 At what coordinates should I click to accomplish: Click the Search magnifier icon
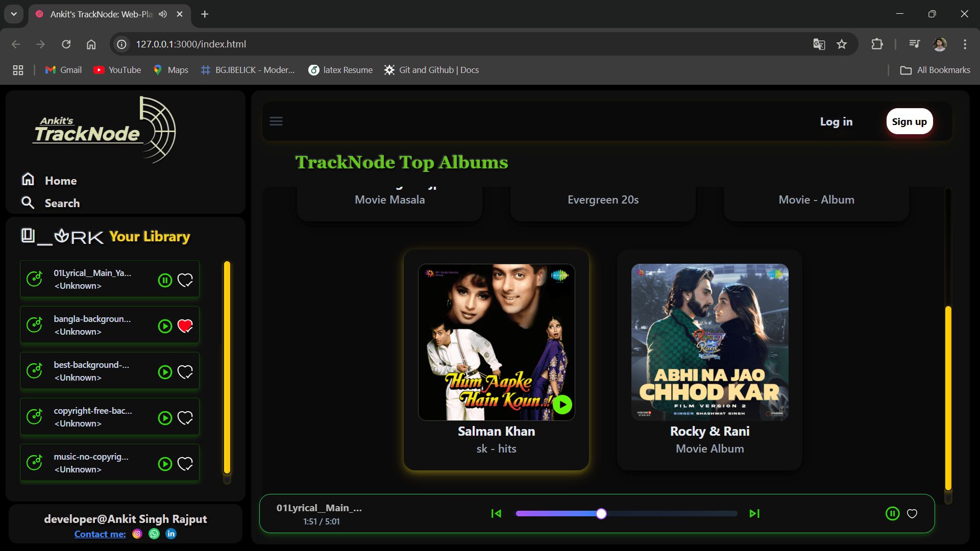(28, 203)
